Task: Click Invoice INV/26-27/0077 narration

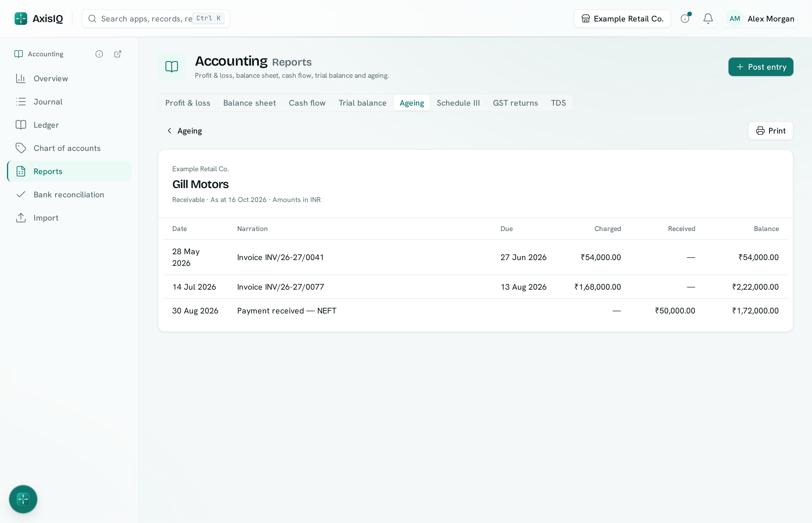Action: coord(280,287)
